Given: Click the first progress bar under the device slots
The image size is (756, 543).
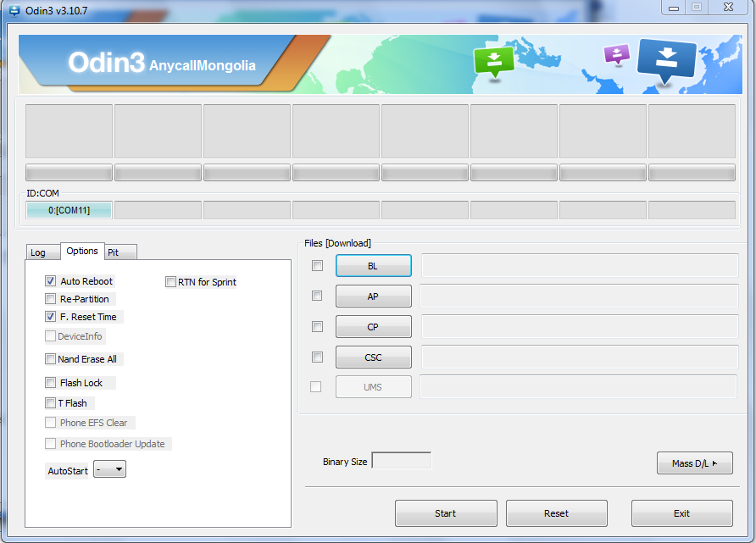Looking at the screenshot, I should (x=69, y=173).
